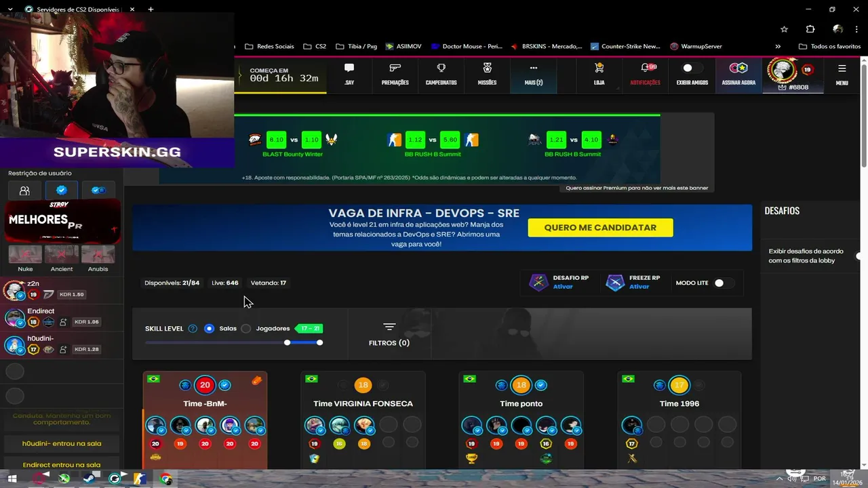Open the BLAST Bounty Winter match odds
This screenshot has width=868, height=488.
click(x=293, y=144)
